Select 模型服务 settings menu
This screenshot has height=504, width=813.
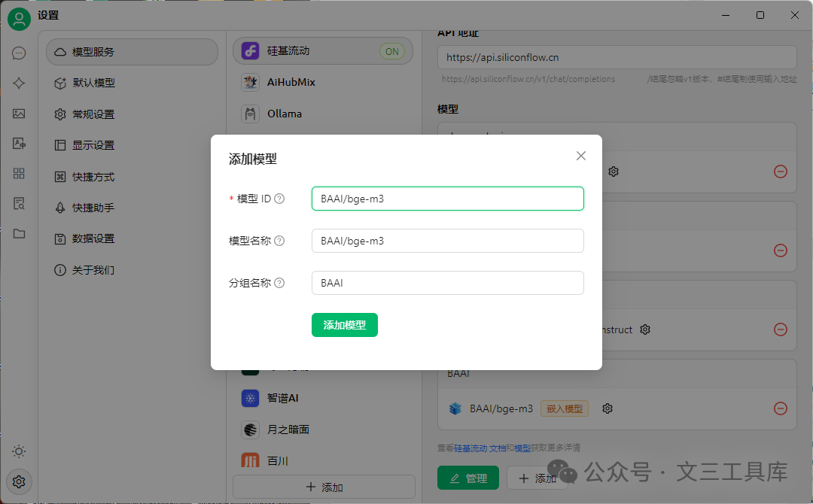(132, 52)
